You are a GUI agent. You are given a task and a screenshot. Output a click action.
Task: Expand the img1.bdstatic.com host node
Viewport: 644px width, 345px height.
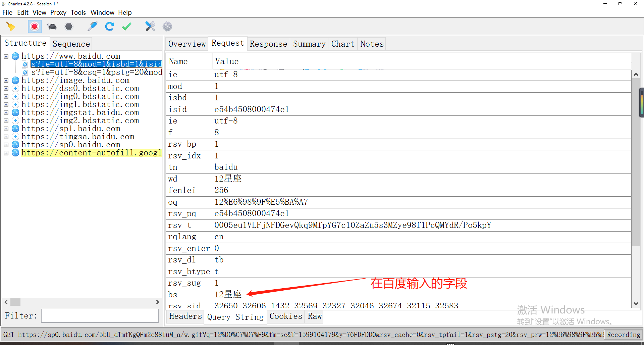(6, 105)
